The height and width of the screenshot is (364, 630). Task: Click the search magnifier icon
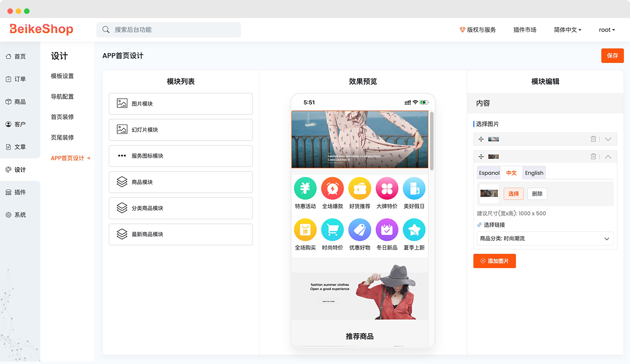coord(106,30)
